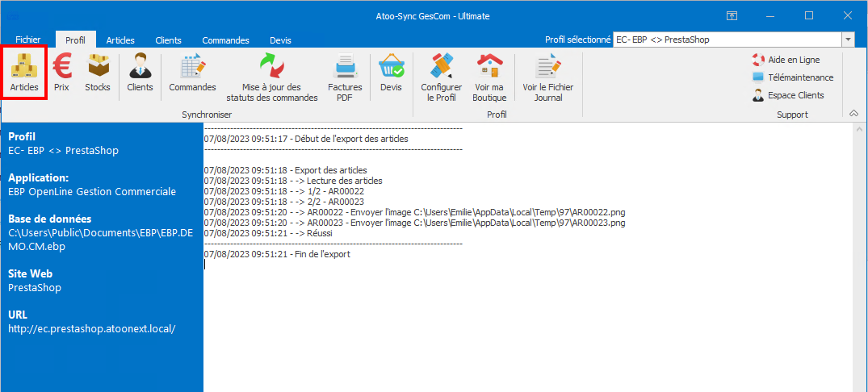This screenshot has width=868, height=392.
Task: Open the Prix euro icon
Action: coord(61,73)
